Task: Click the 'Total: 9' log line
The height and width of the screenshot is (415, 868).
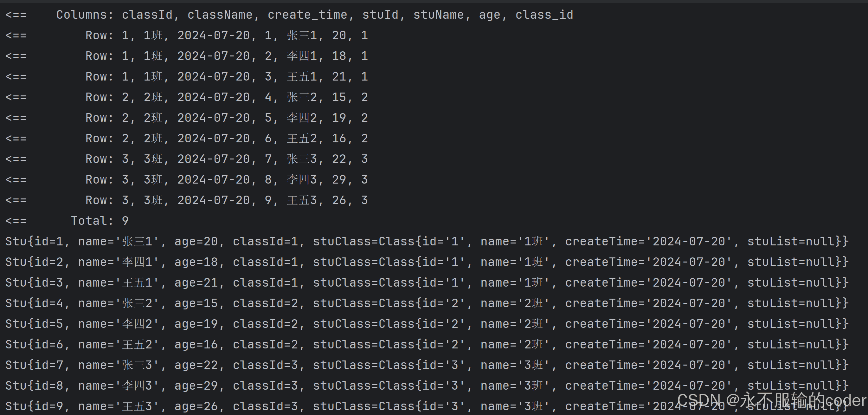Action: click(x=67, y=221)
